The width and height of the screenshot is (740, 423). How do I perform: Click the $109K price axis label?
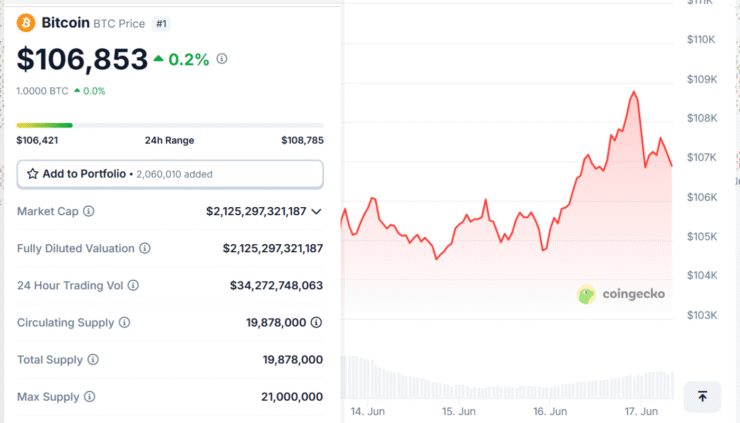coord(702,79)
